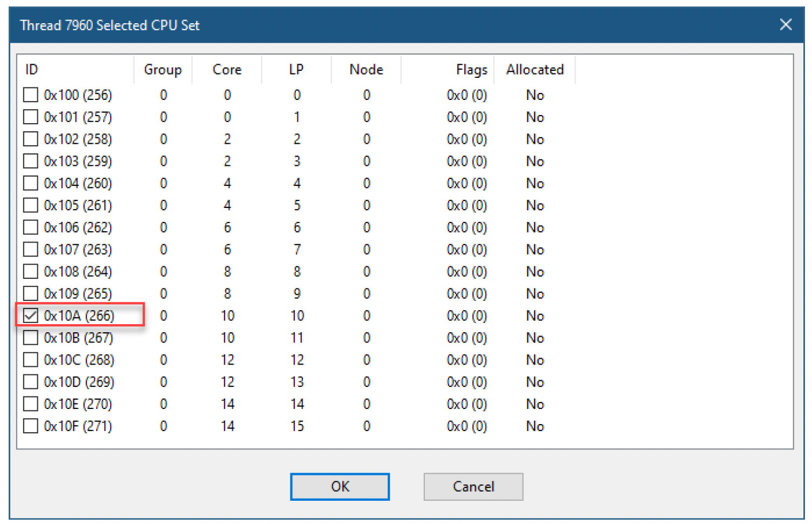
Task: Click LP value 3 in 0x103 row
Action: click(x=297, y=161)
